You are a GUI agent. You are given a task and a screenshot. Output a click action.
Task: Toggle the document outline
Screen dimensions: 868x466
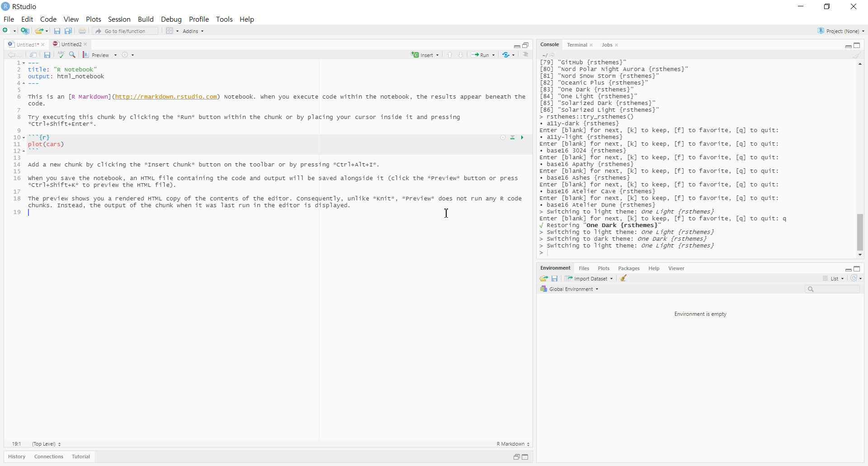click(x=526, y=55)
